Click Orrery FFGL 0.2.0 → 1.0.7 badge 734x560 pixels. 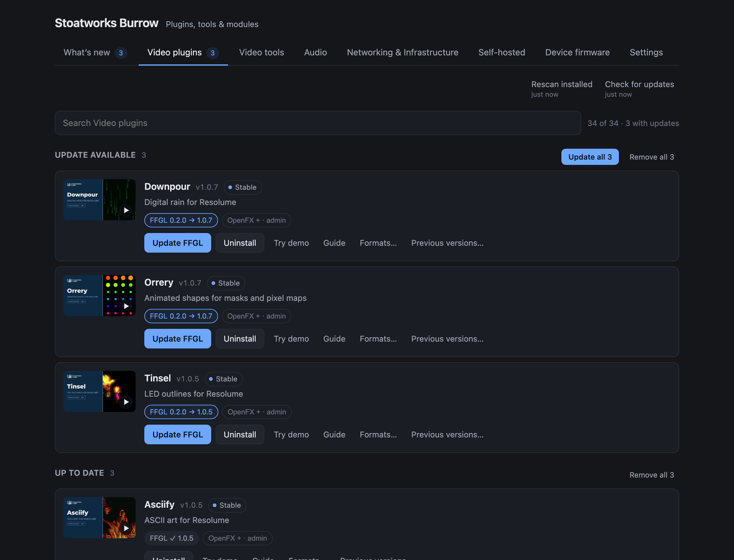tap(181, 316)
